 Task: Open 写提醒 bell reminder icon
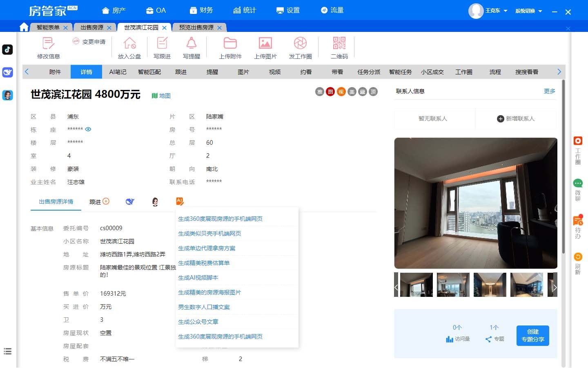(191, 43)
